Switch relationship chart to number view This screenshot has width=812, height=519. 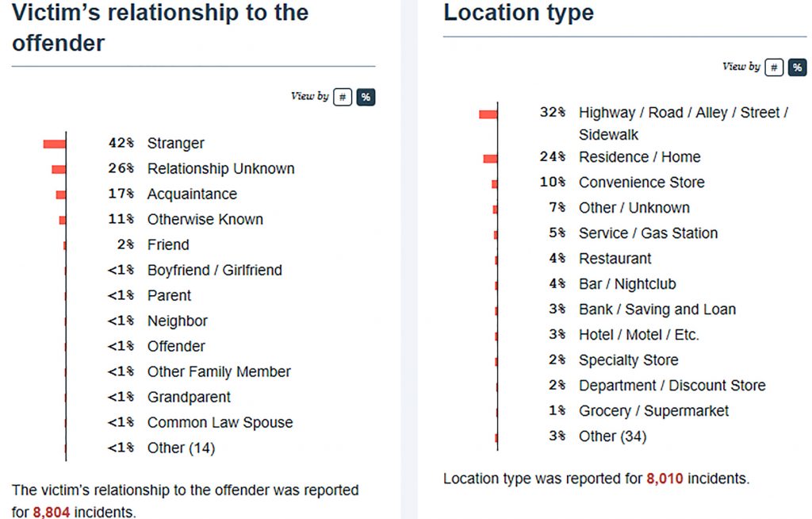(343, 97)
